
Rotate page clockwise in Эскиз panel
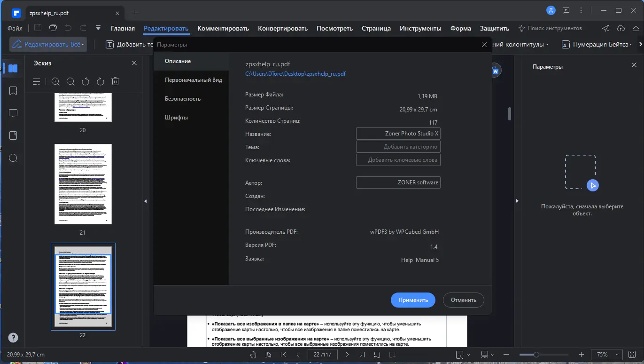tap(100, 82)
